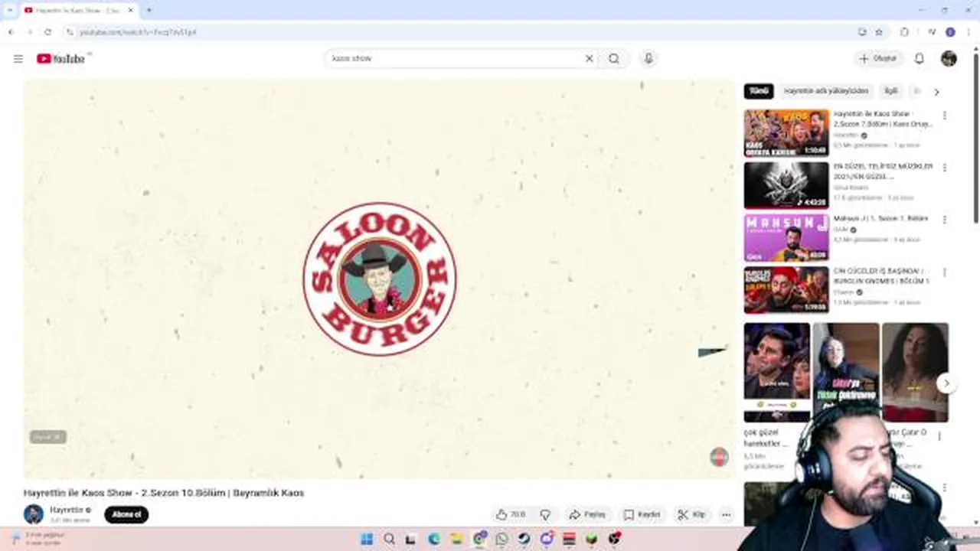Open File Explorer from taskbar

click(x=456, y=539)
